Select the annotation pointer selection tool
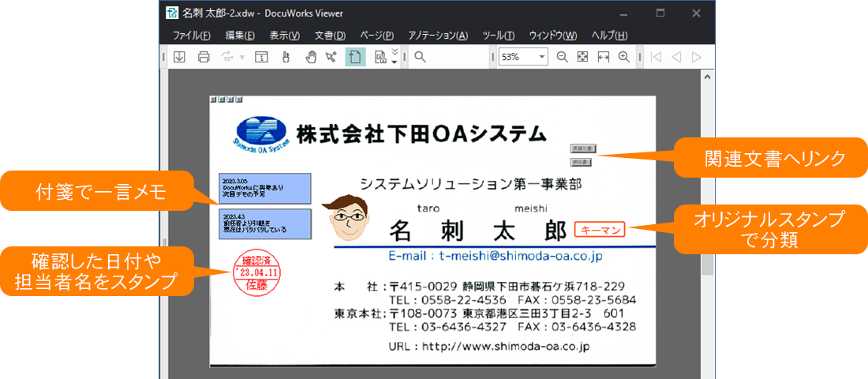Screen dimensions: 868x379 (331, 57)
